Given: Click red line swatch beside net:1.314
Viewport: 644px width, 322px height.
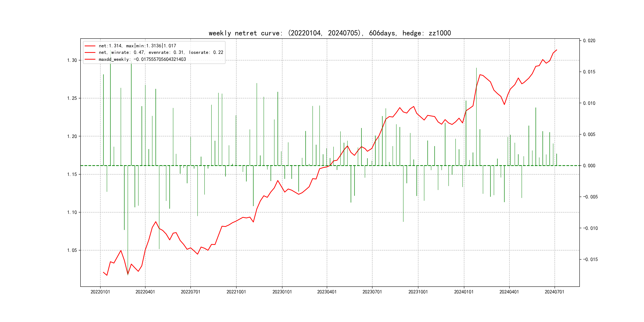Looking at the screenshot, I should click(90, 46).
